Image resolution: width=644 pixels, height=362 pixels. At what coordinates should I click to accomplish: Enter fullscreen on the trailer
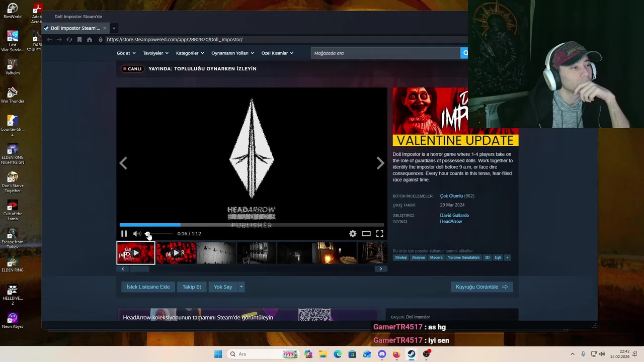[x=380, y=234]
